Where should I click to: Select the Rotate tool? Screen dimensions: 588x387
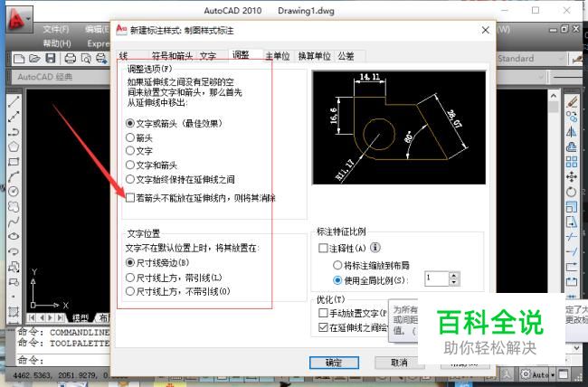(572, 192)
